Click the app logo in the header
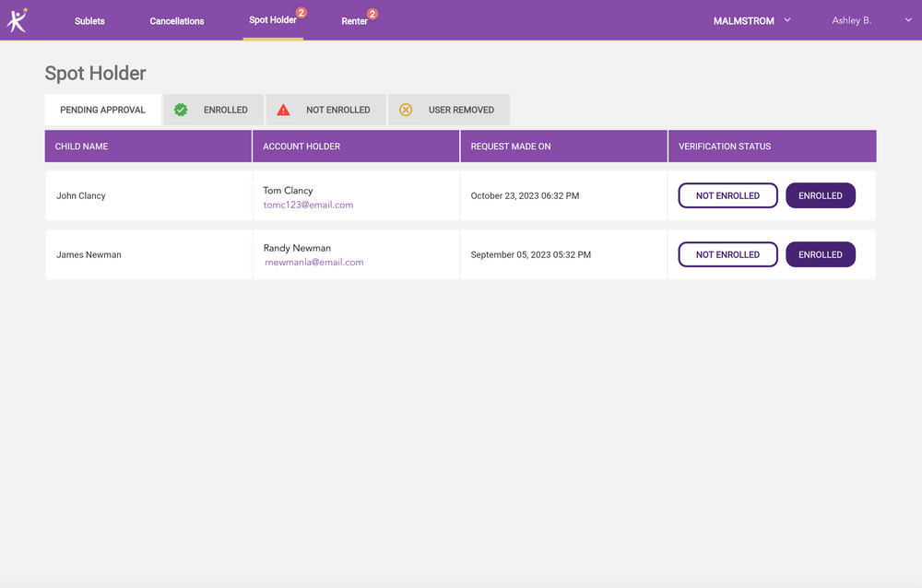 tap(17, 19)
